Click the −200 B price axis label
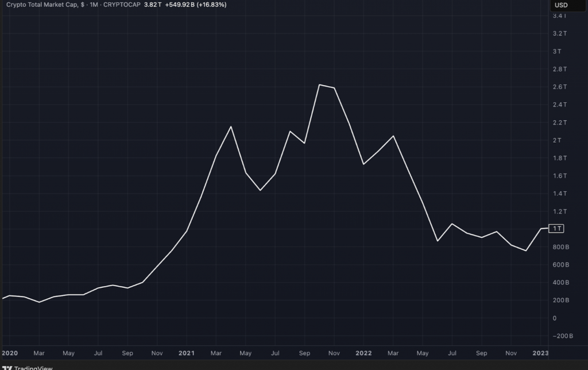This screenshot has height=370, width=588. point(563,336)
